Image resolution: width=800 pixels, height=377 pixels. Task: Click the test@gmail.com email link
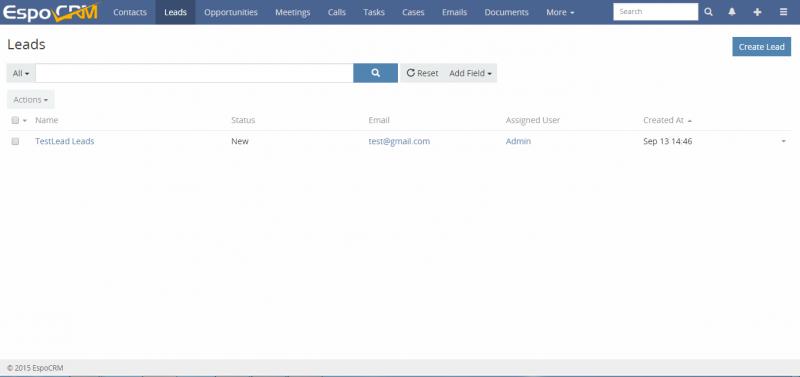(399, 141)
